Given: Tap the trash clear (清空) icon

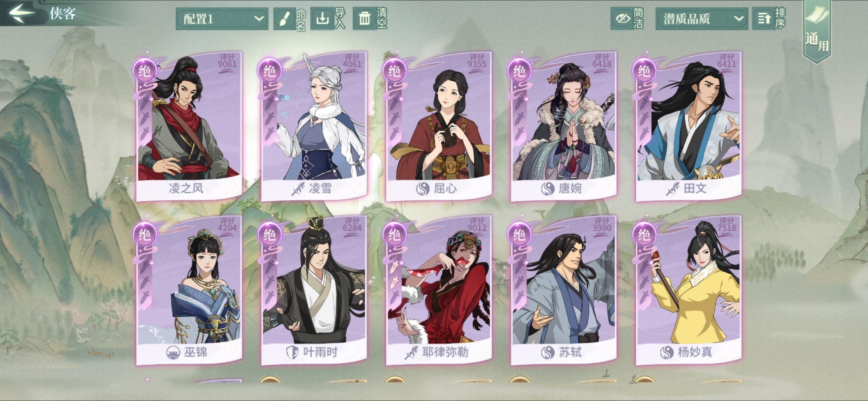Looking at the screenshot, I should 364,18.
